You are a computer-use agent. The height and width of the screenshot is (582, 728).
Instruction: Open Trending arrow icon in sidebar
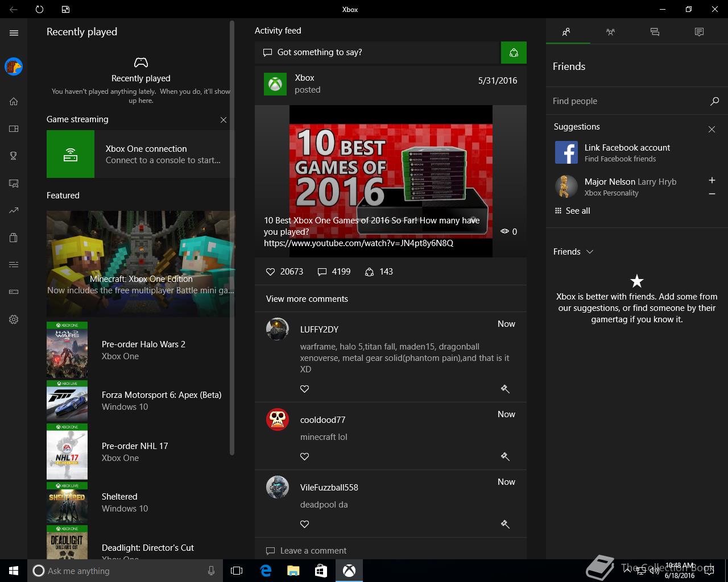[14, 210]
